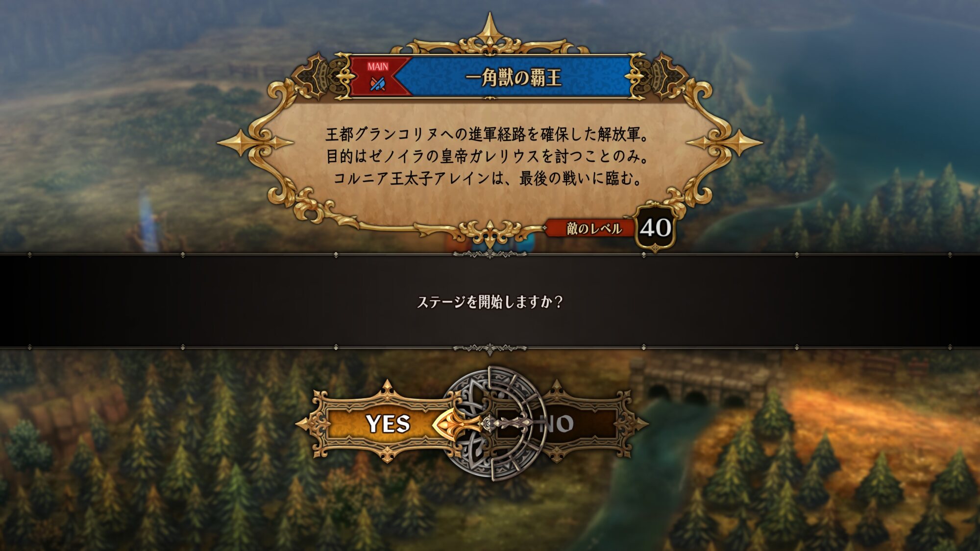Viewport: 980px width, 551px height.
Task: Click the center ornament on lower divider line
Action: pyautogui.click(x=490, y=349)
